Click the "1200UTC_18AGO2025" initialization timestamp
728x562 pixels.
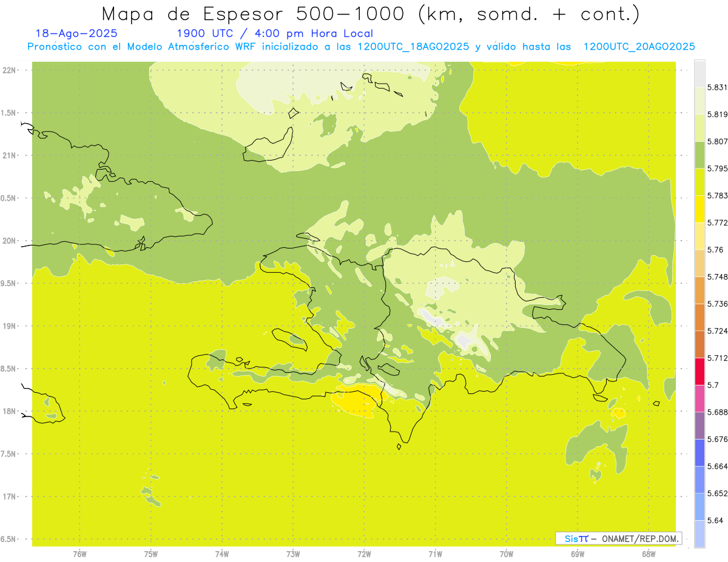point(414,47)
